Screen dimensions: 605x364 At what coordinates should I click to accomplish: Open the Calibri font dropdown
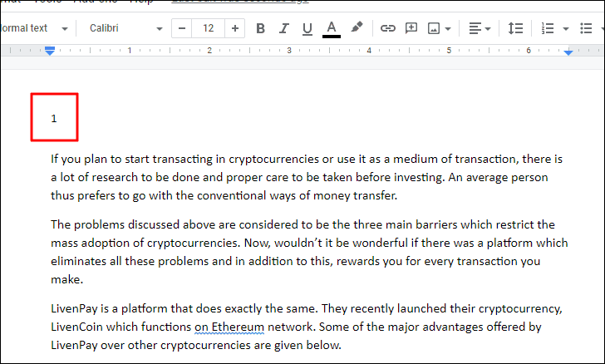[x=125, y=28]
